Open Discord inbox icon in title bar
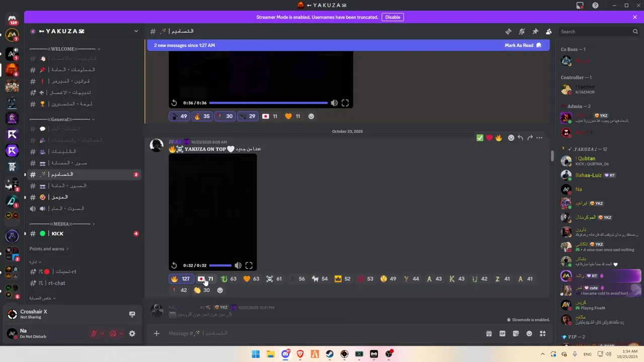This screenshot has width=644, height=362. tap(580, 5)
